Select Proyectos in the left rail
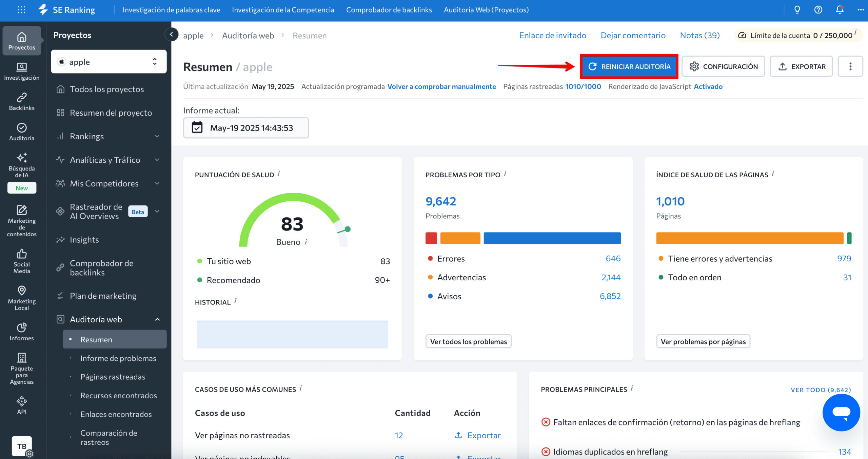 (22, 41)
